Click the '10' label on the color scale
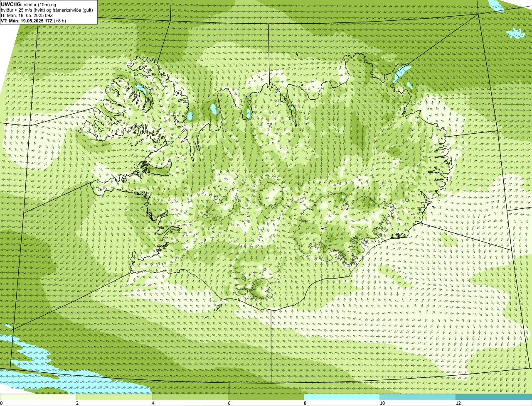Image resolution: width=532 pixels, height=406 pixels. click(382, 403)
